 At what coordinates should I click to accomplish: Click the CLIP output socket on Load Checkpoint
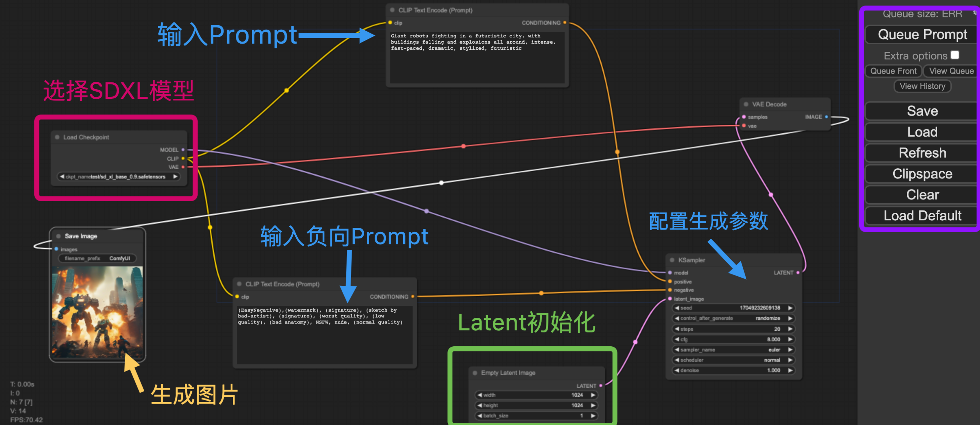183,158
